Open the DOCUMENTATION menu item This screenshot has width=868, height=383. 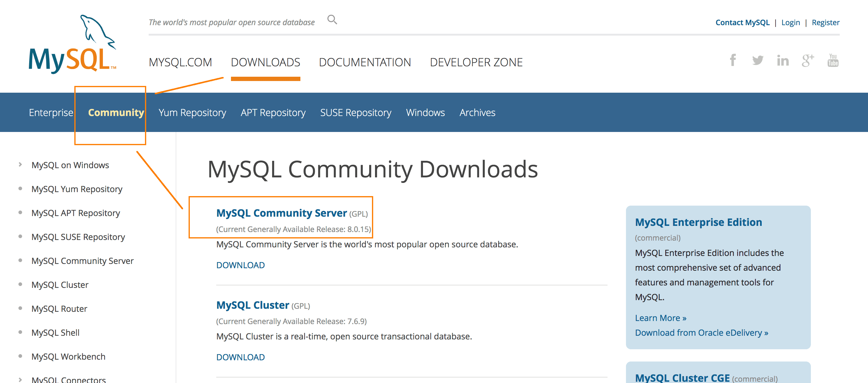365,62
